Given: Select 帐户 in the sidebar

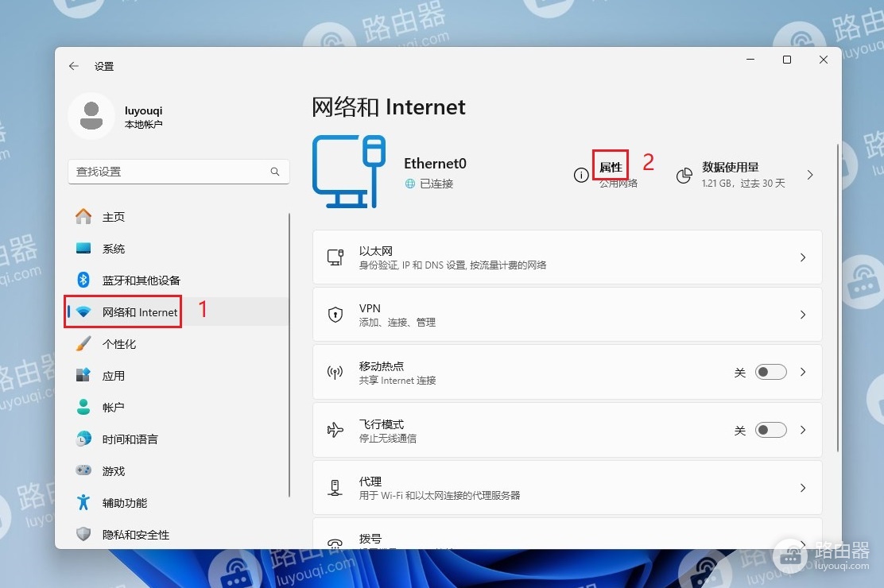Looking at the screenshot, I should point(177,407).
